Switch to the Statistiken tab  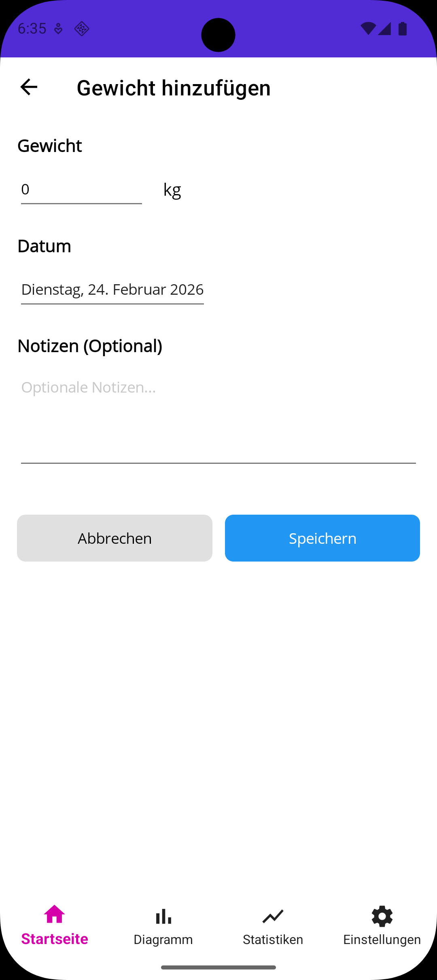[272, 939]
